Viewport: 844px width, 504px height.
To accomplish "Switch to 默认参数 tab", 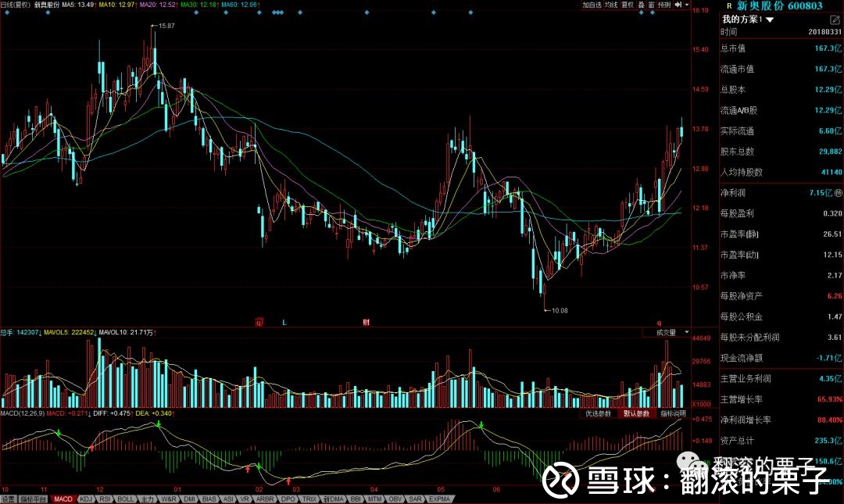I will (x=637, y=415).
